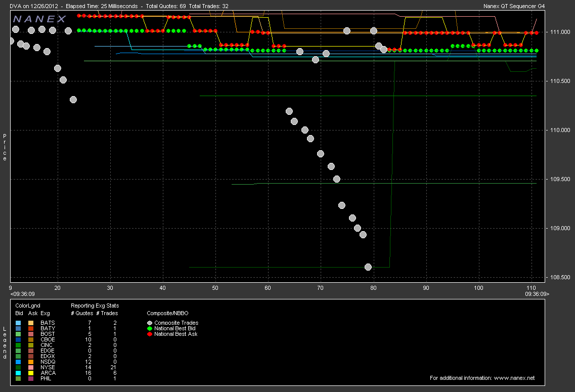Click the EDGE bid color swatch

(18, 351)
